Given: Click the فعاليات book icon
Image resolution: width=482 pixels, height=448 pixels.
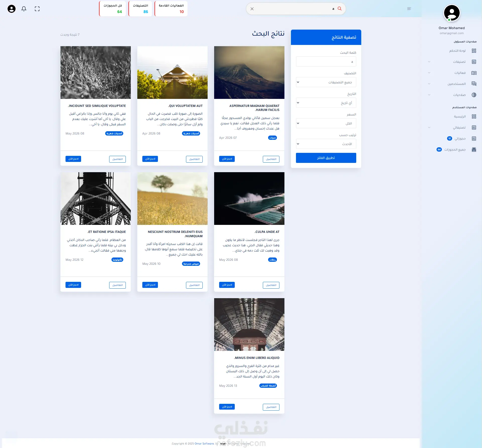Looking at the screenshot, I should pos(474,73).
